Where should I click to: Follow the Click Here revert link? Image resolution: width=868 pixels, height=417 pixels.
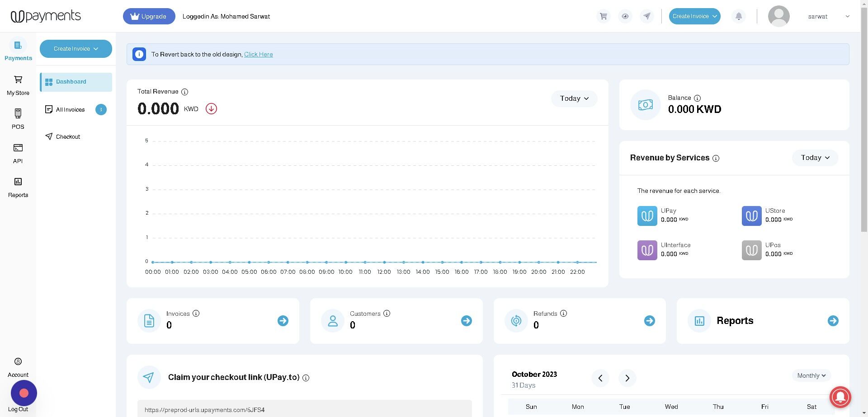pyautogui.click(x=259, y=54)
